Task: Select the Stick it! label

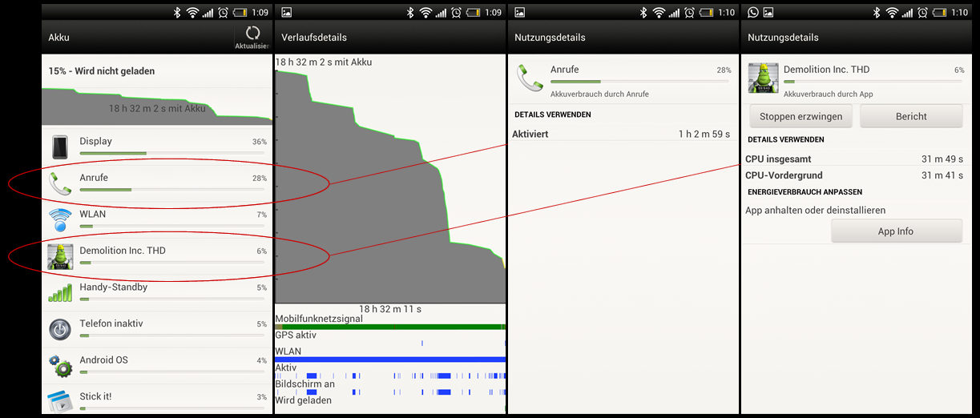Action: coord(95,396)
